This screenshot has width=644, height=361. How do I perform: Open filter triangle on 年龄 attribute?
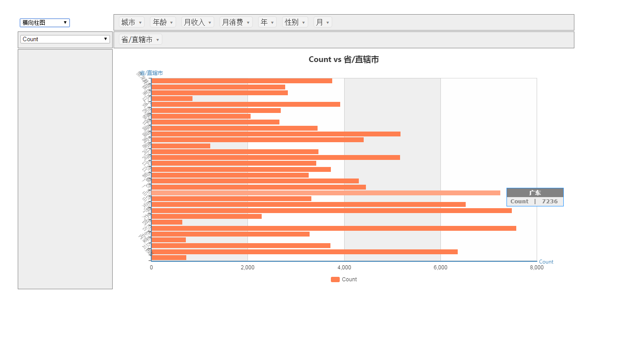click(x=172, y=23)
